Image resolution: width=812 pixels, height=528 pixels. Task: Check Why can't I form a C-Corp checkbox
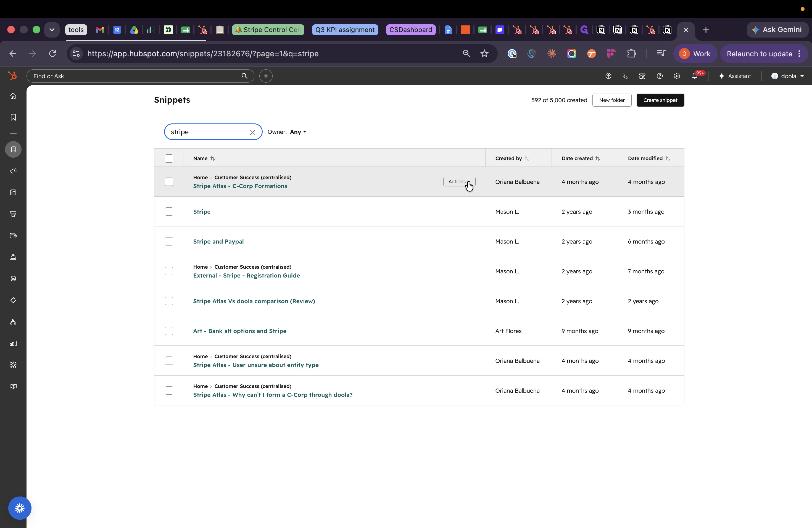[x=169, y=390]
